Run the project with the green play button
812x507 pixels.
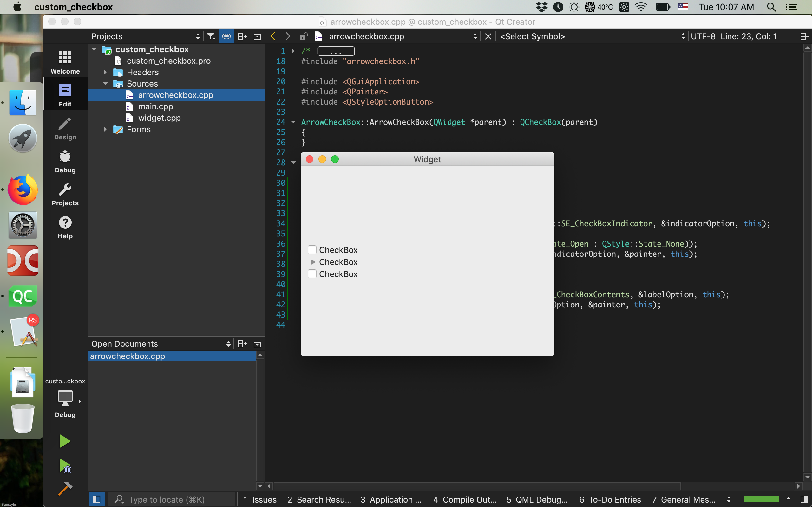click(x=65, y=440)
